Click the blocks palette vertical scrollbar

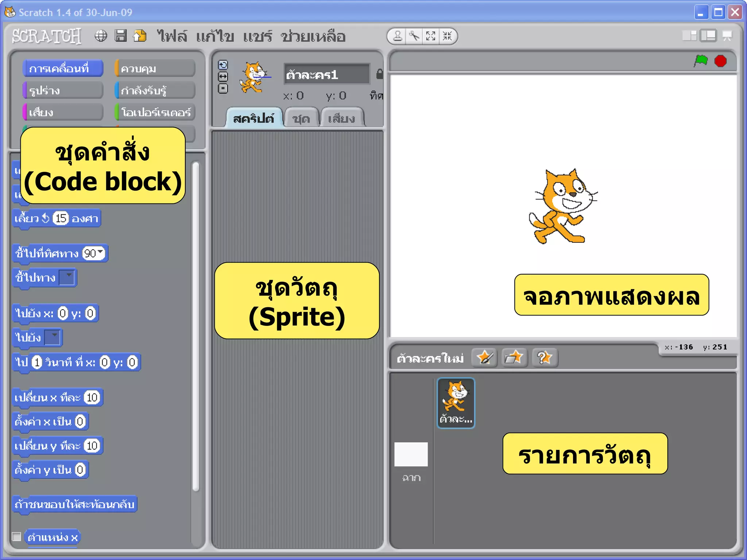coord(196,326)
